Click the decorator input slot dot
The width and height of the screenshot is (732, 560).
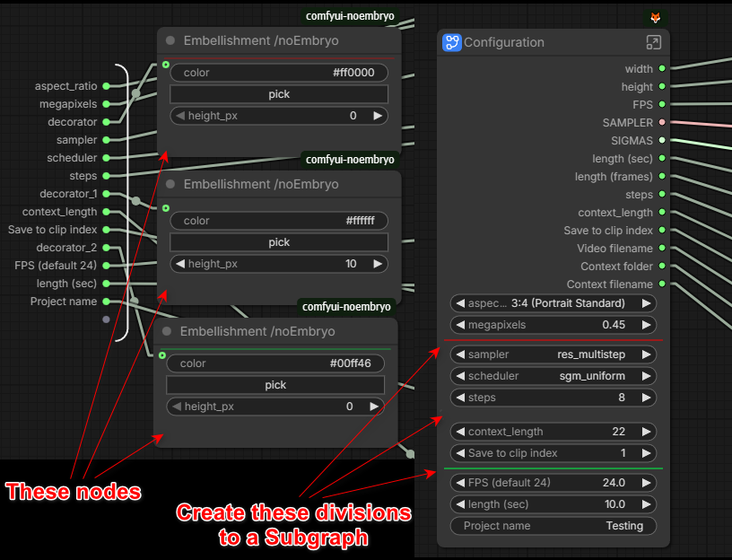[x=107, y=122]
